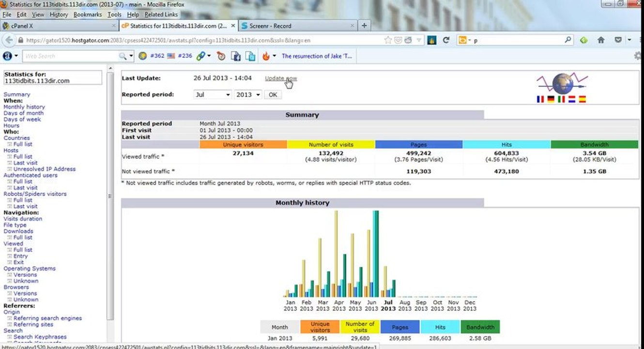This screenshot has height=349, width=644.
Task: Open the Related Links menu
Action: [x=161, y=15]
